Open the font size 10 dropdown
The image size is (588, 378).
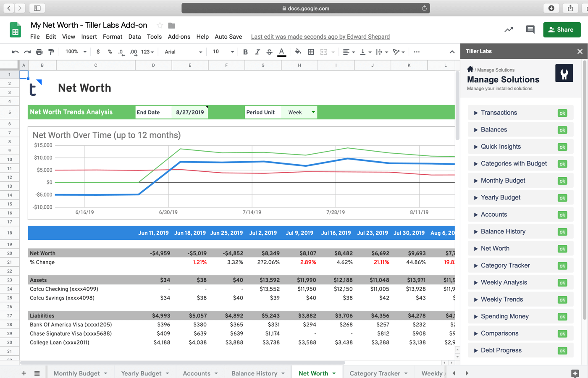tap(223, 52)
